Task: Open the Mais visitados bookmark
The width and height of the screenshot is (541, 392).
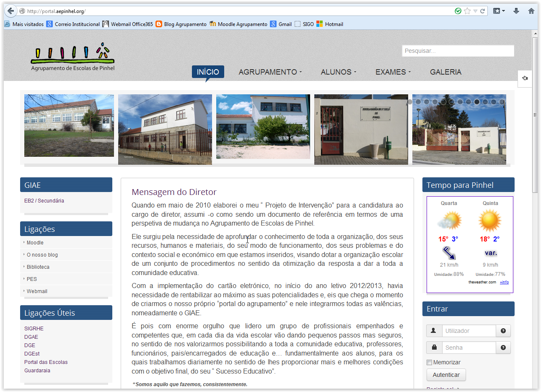Action: (24, 24)
